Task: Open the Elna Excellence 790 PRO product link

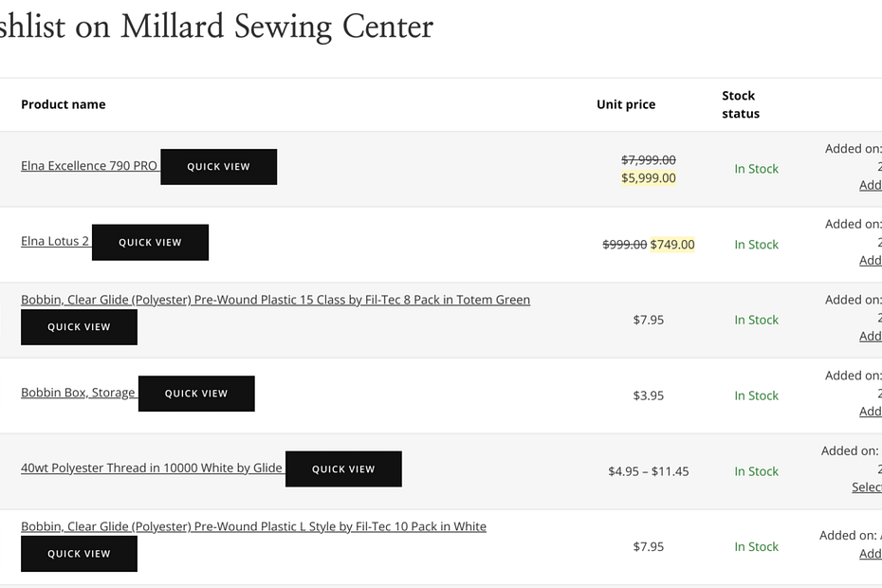Action: pos(89,166)
